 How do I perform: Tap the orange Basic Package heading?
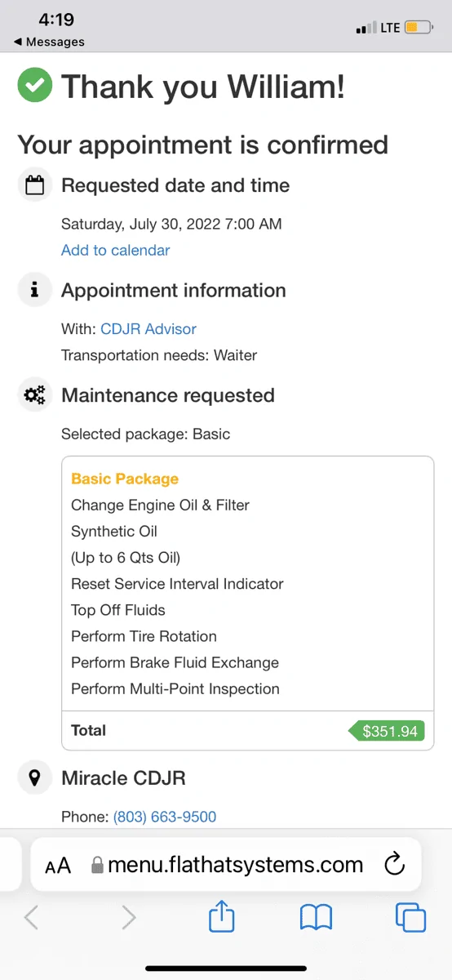pyautogui.click(x=125, y=479)
